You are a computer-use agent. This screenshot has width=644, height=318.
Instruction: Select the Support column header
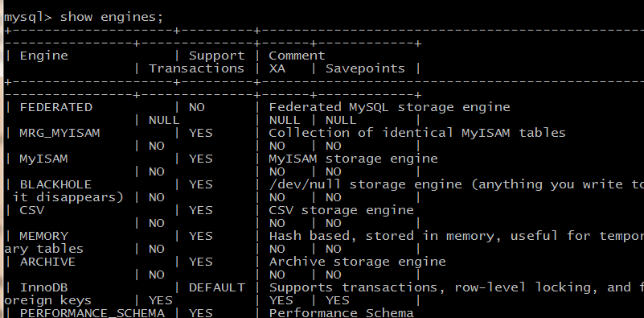click(x=217, y=56)
